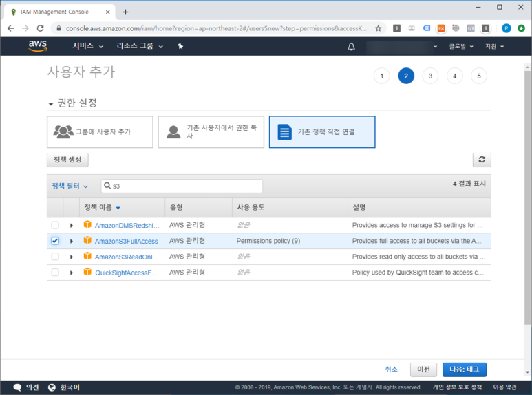
Task: Open the AmazonDMSRedshi policy link
Action: pyautogui.click(x=127, y=225)
